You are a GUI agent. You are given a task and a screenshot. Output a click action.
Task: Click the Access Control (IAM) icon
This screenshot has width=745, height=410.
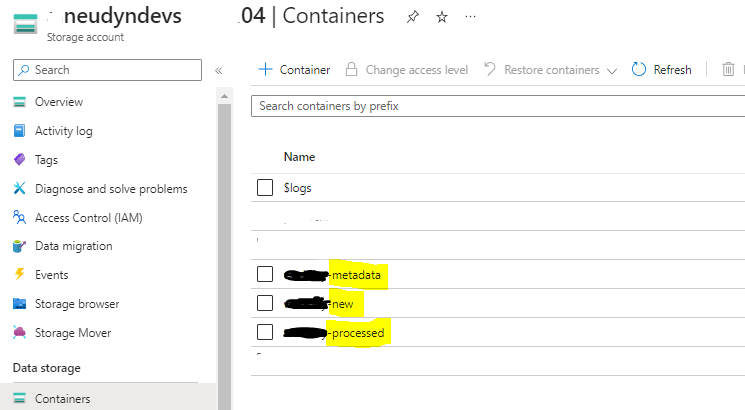[x=19, y=217]
